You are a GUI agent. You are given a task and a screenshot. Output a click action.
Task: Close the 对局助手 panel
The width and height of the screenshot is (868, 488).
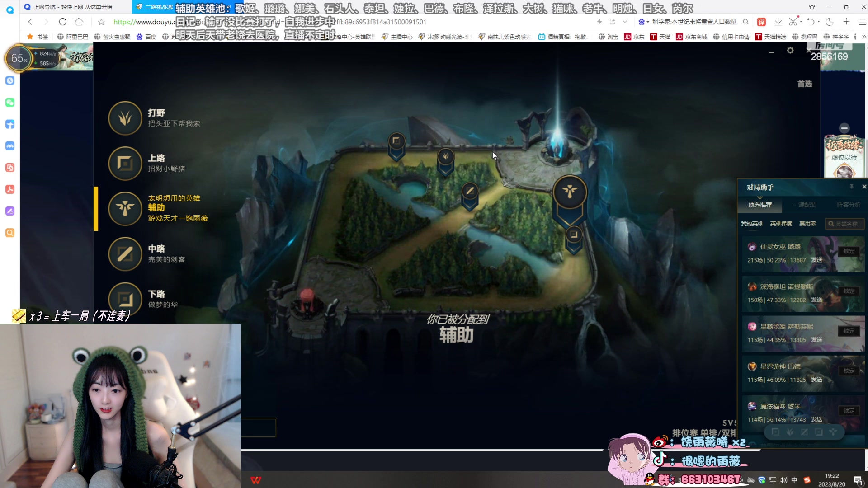click(864, 187)
